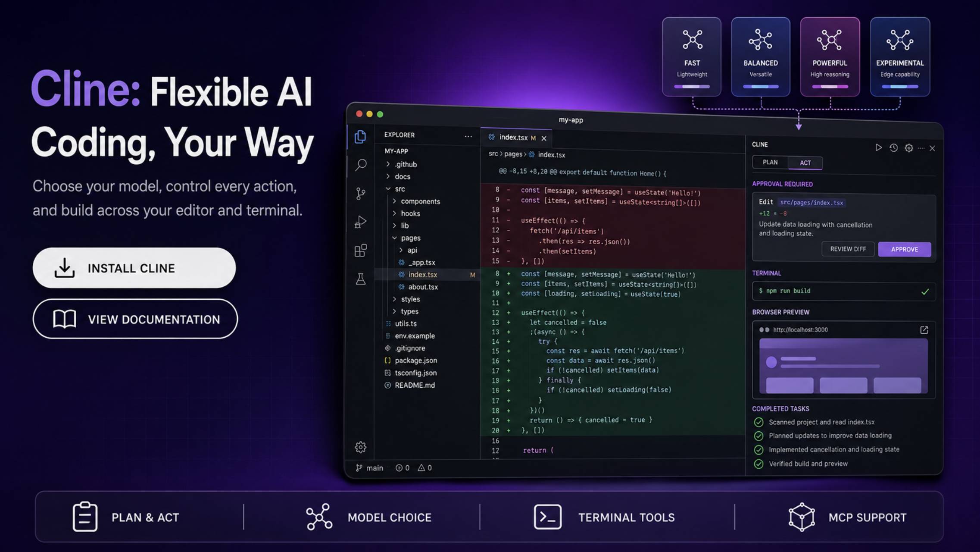Screen dimensions: 980x552
Task: Collapse the pages folder
Action: tap(406, 238)
